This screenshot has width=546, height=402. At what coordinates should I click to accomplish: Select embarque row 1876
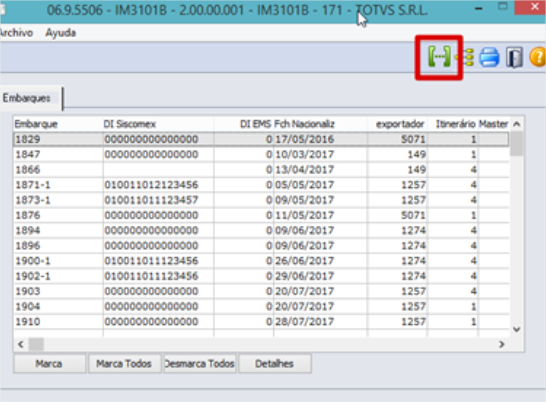pyautogui.click(x=261, y=215)
